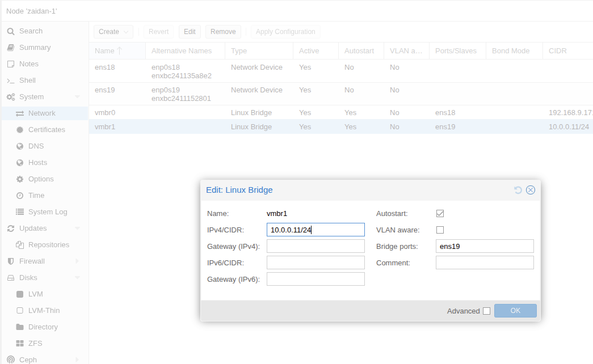Open the Create dropdown button
The width and height of the screenshot is (593, 364).
(x=113, y=32)
